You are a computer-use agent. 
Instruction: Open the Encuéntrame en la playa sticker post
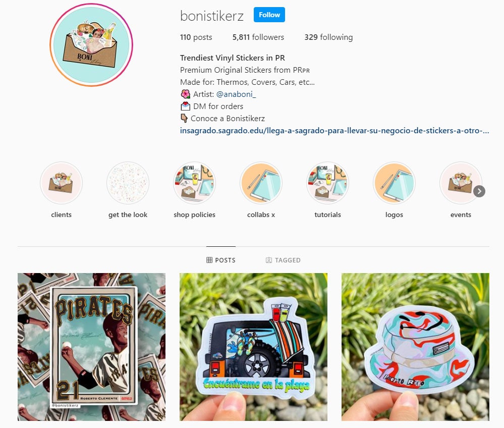pyautogui.click(x=254, y=347)
